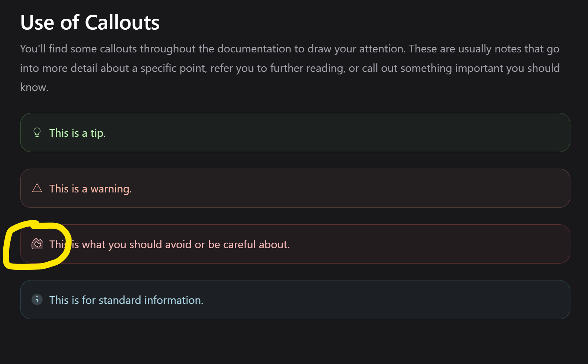Click the circled danger callout icon
588x364 pixels.
tap(37, 244)
